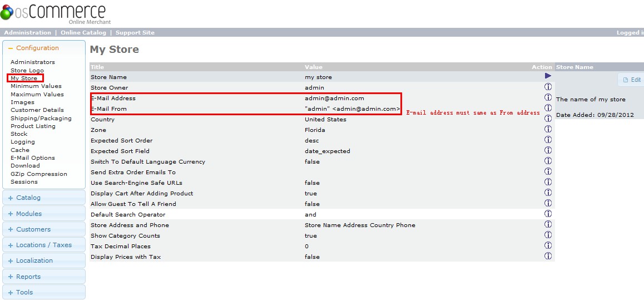Click the info icon for Store Owner row
This screenshot has width=644, height=300.
pos(548,87)
